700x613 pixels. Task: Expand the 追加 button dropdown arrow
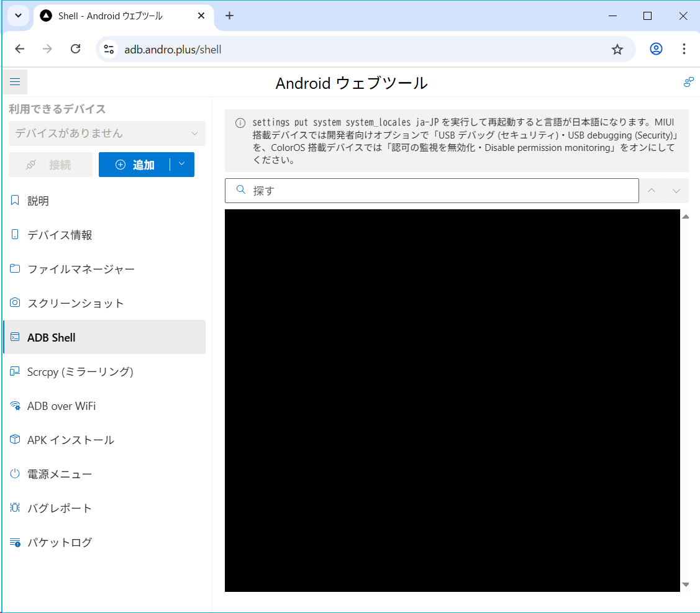point(182,165)
